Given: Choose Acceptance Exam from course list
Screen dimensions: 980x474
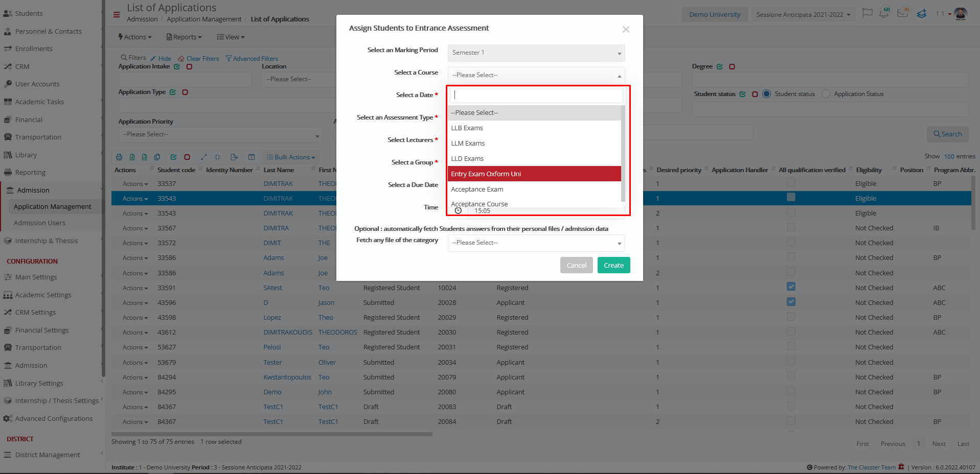Looking at the screenshot, I should click(534, 189).
